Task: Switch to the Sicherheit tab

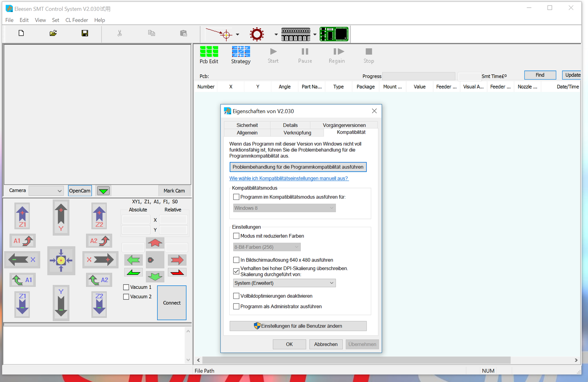Action: [247, 125]
